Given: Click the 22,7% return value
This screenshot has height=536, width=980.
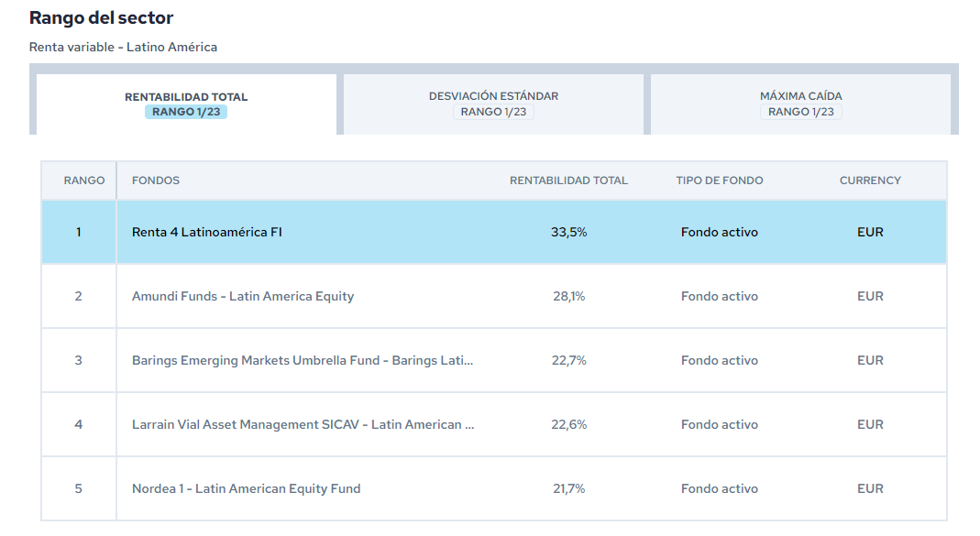Looking at the screenshot, I should (x=568, y=360).
